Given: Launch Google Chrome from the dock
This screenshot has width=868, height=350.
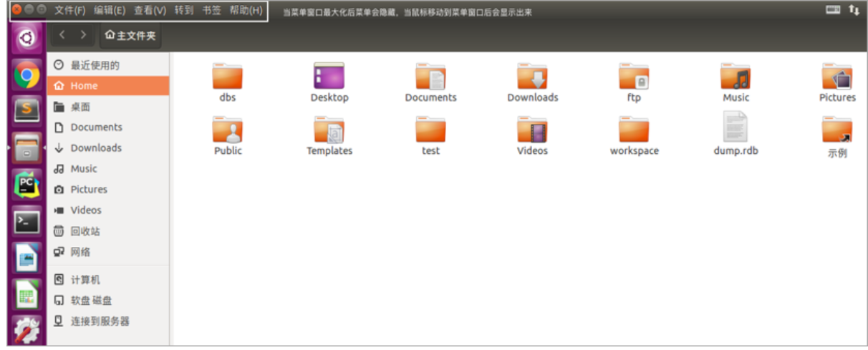Looking at the screenshot, I should pos(27,74).
